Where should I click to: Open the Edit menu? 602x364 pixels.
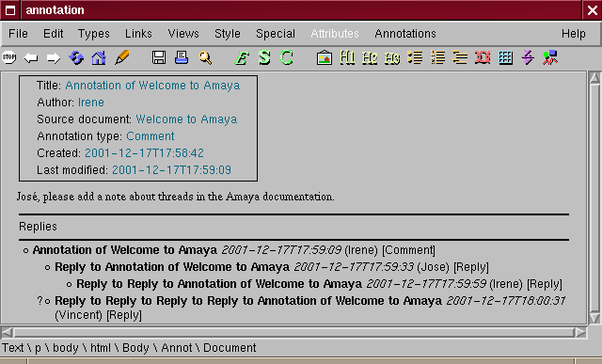coord(53,34)
